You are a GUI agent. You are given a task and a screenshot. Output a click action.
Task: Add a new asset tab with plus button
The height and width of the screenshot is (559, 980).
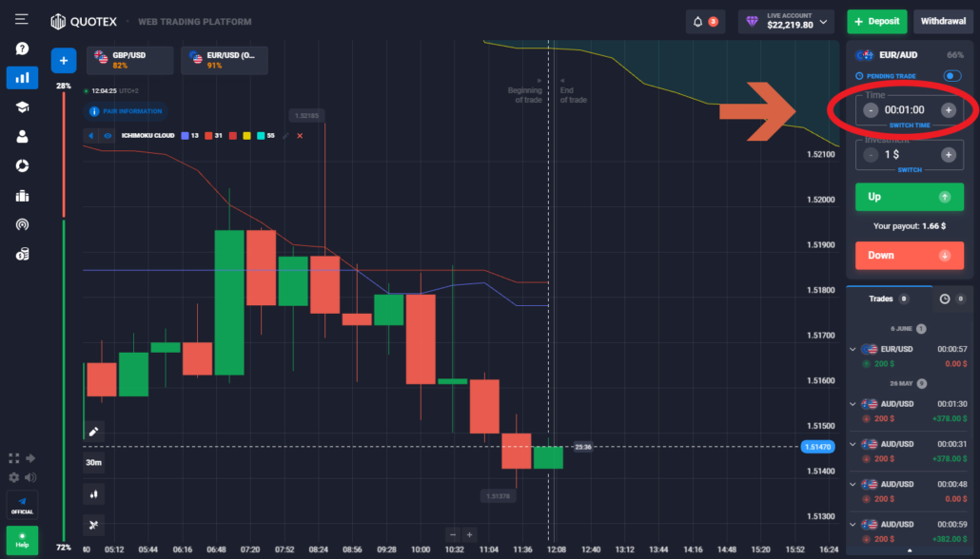click(64, 61)
